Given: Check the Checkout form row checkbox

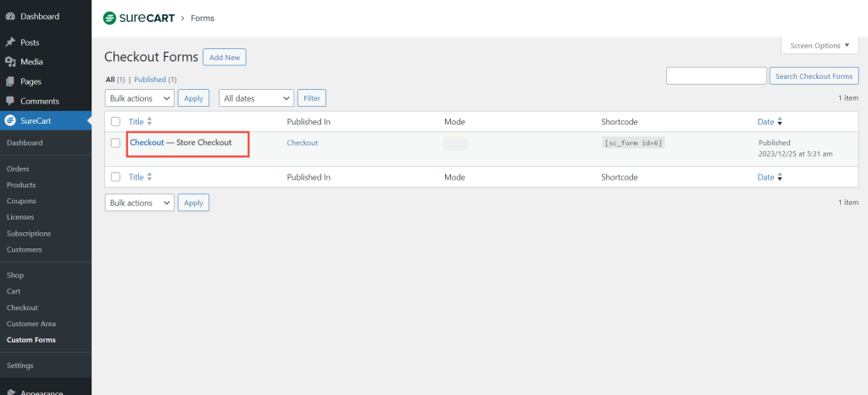Looking at the screenshot, I should click(115, 143).
